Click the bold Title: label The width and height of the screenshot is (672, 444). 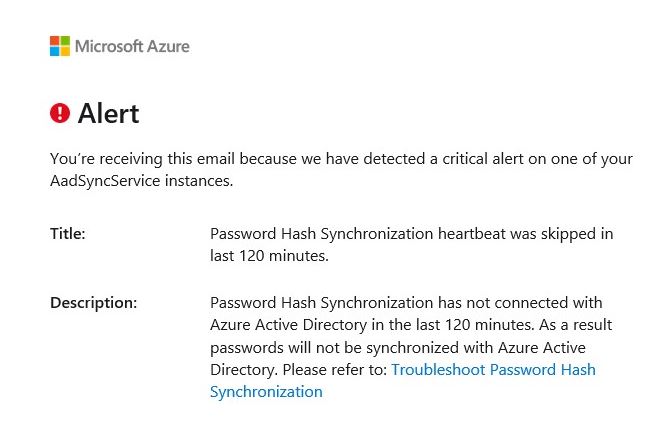coord(68,234)
